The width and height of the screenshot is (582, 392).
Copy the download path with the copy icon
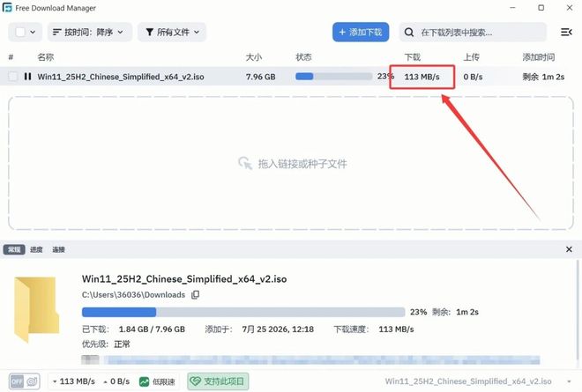195,295
